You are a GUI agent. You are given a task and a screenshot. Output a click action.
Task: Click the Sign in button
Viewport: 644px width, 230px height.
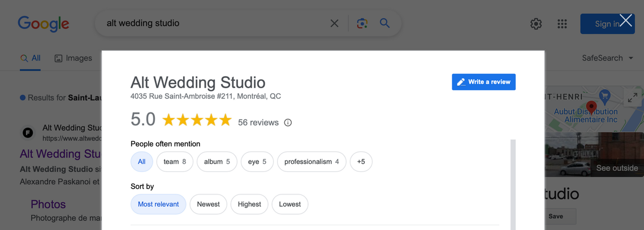[607, 24]
